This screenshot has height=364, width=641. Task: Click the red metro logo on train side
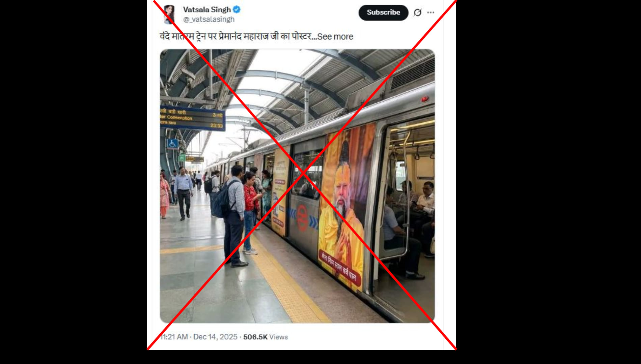(x=302, y=218)
